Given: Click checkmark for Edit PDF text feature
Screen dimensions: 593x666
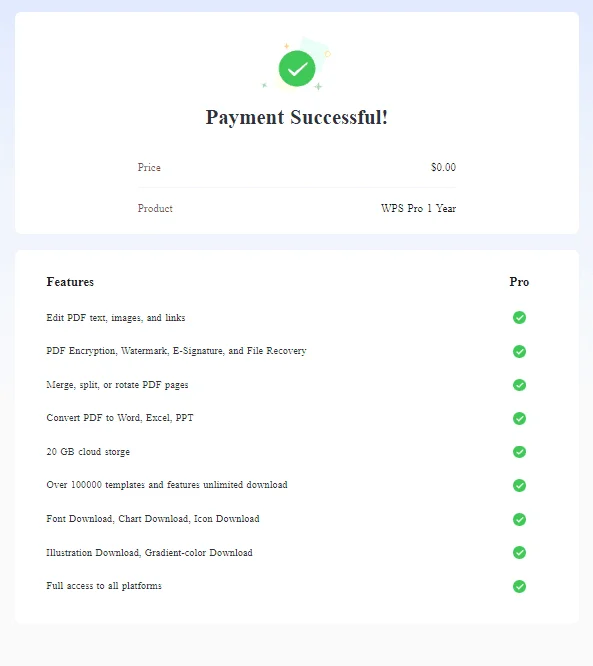Looking at the screenshot, I should 519,317.
